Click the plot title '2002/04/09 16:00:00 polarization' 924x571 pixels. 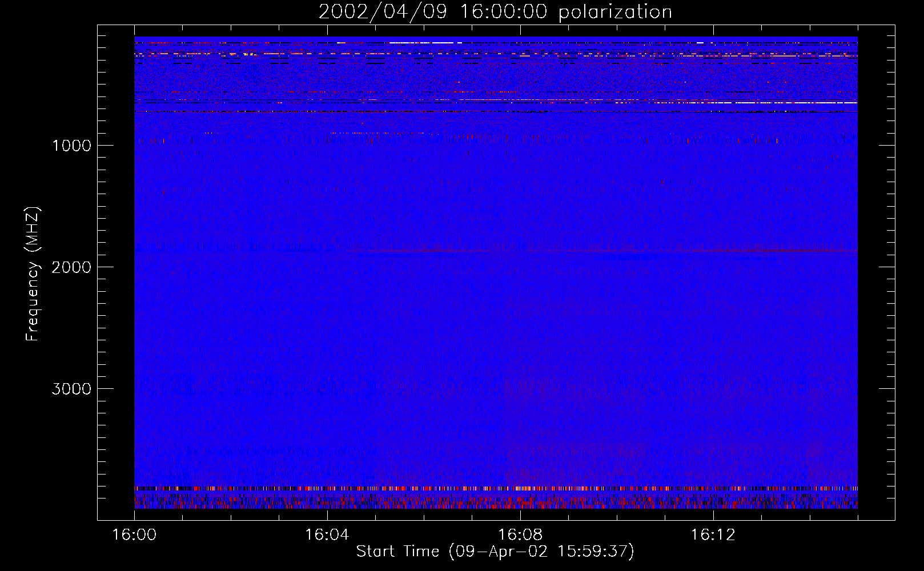pyautogui.click(x=495, y=12)
